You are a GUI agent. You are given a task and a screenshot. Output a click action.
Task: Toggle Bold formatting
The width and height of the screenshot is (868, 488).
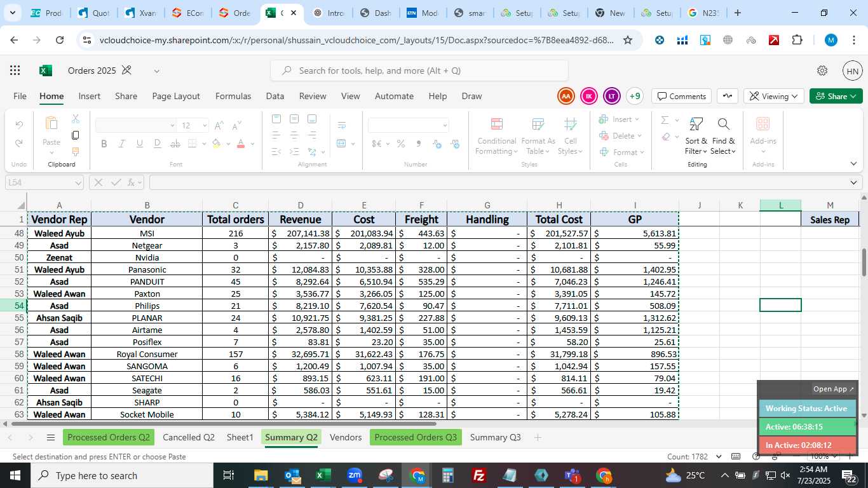(x=104, y=144)
